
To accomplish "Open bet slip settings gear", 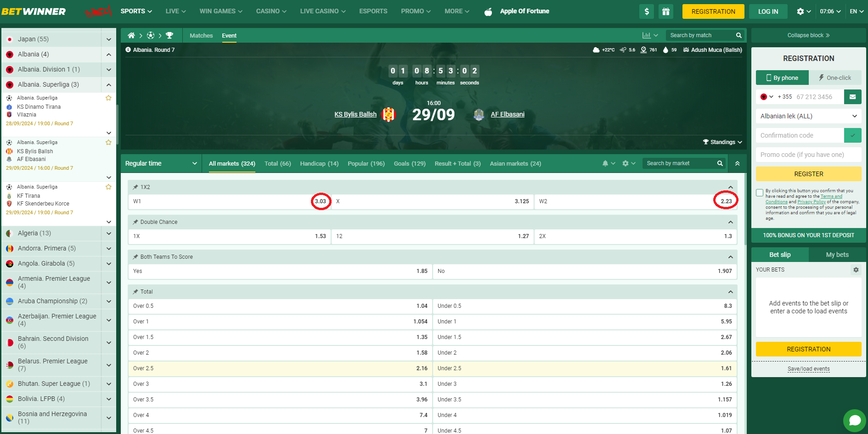I will point(856,270).
